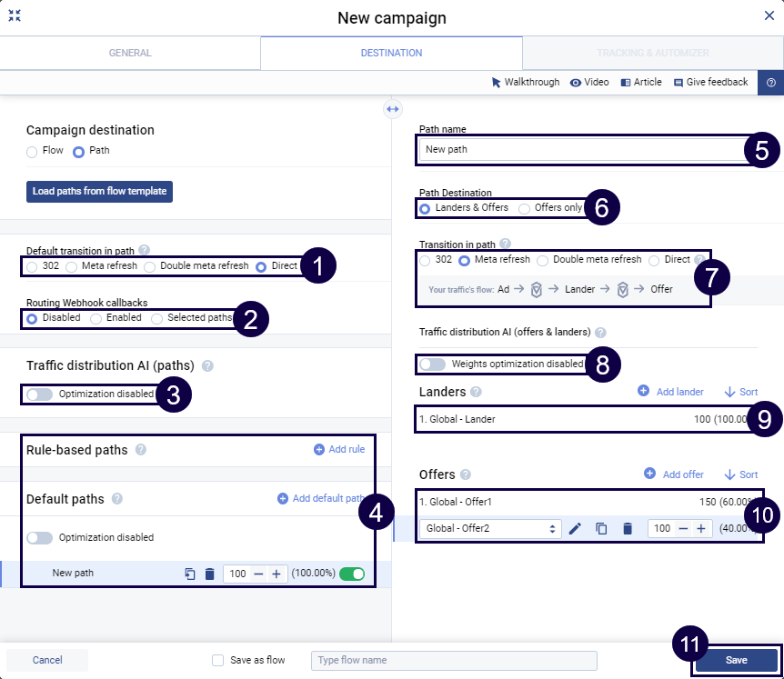
Task: Open the help question mark in toolbar
Action: coord(770,83)
